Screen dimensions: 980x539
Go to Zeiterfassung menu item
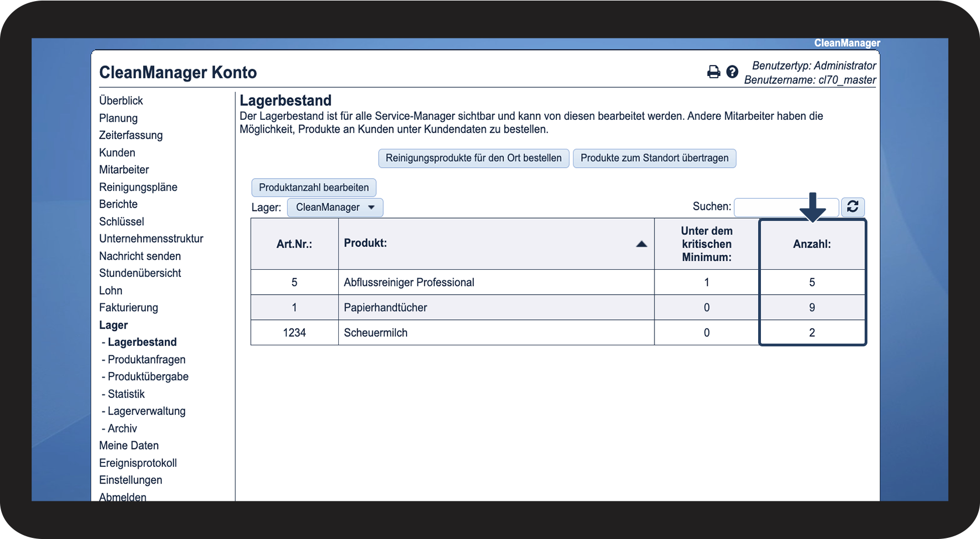click(x=131, y=135)
